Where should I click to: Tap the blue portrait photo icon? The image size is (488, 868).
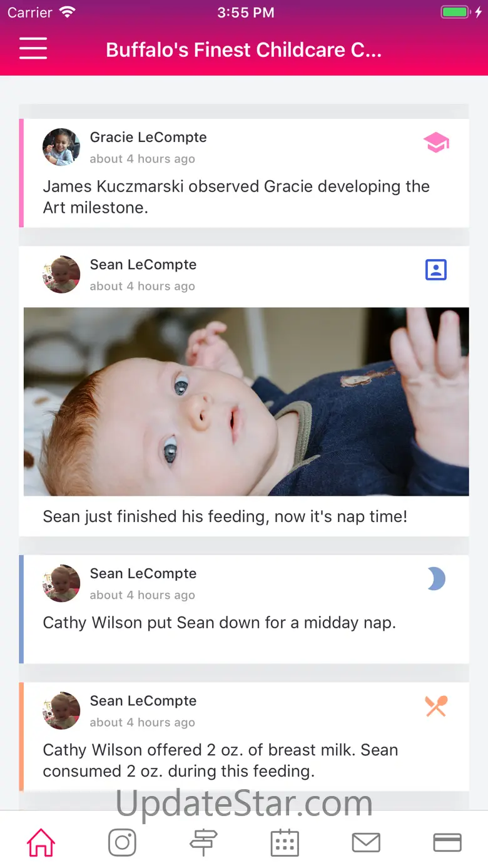(x=436, y=270)
